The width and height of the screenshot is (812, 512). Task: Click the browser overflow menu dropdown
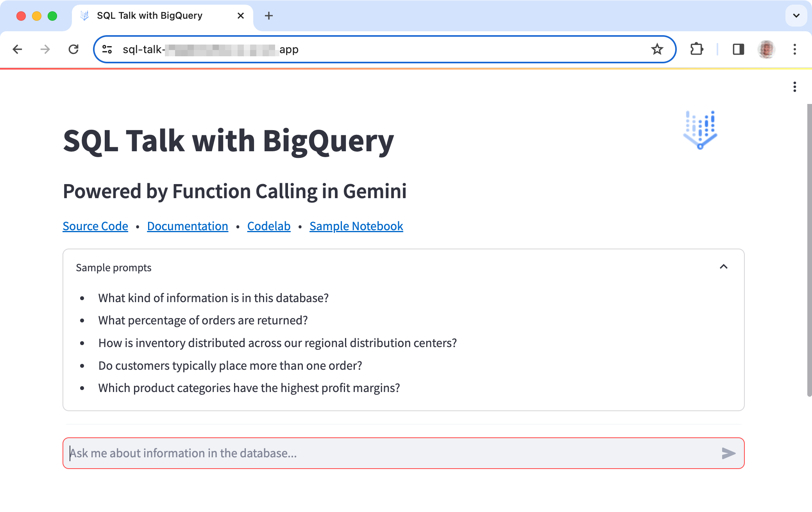pyautogui.click(x=795, y=49)
